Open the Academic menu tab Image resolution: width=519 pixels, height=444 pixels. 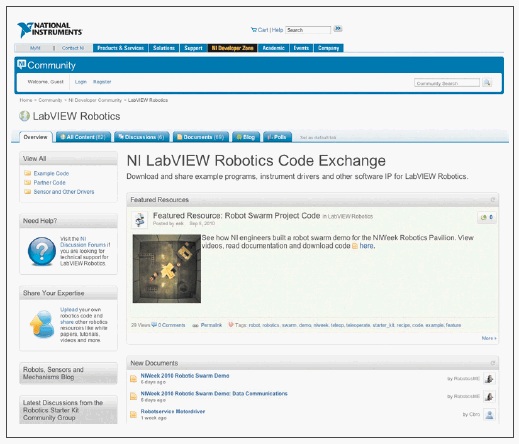click(273, 48)
